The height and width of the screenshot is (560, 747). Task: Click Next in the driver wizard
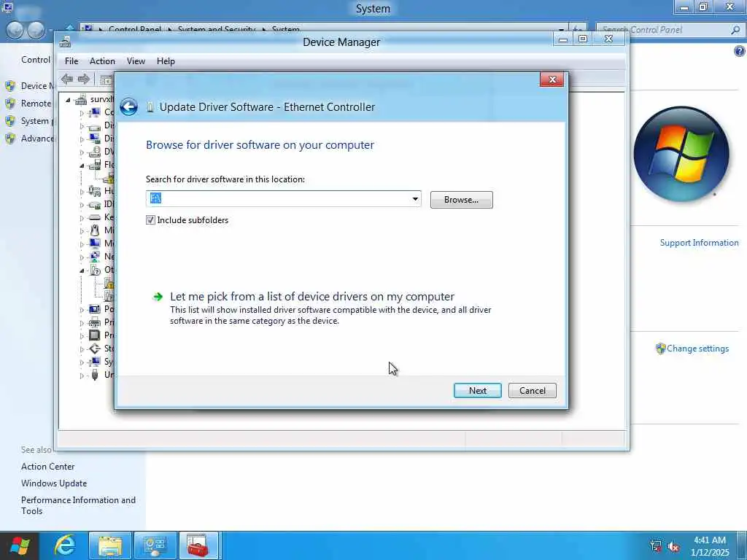coord(477,391)
